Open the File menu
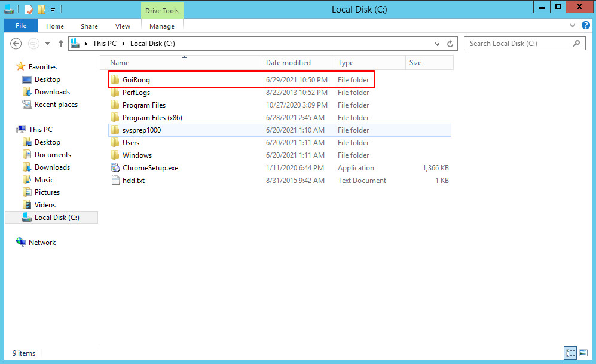The image size is (596, 364). click(21, 26)
